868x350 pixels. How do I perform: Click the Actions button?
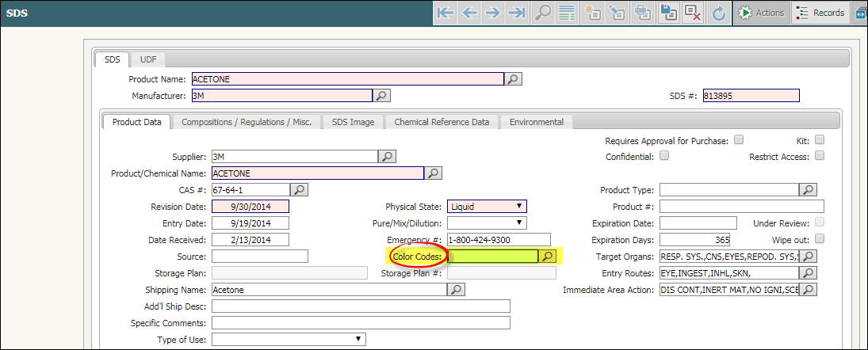tap(762, 13)
